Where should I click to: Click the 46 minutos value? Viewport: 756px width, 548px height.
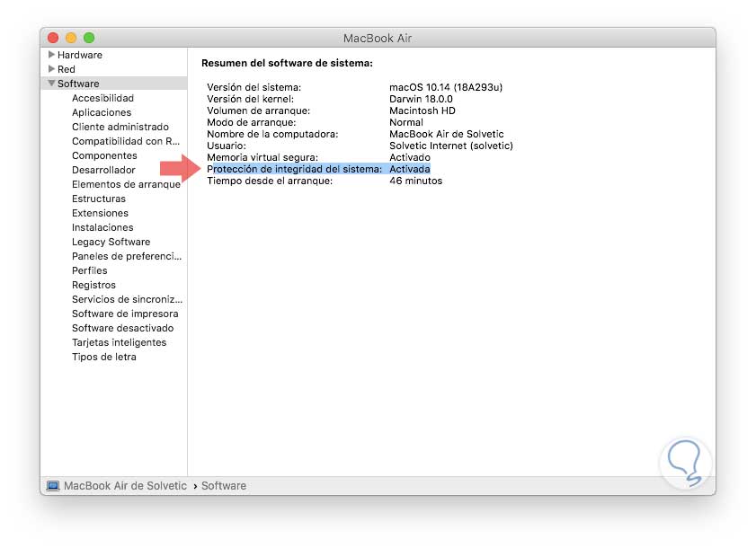(415, 181)
